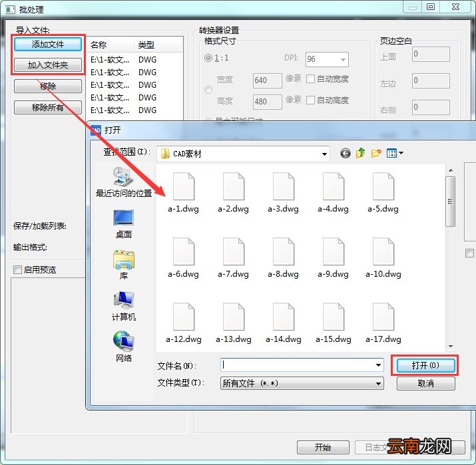476x465 pixels.
Task: Click the 高度 value field 480
Action: point(268,102)
